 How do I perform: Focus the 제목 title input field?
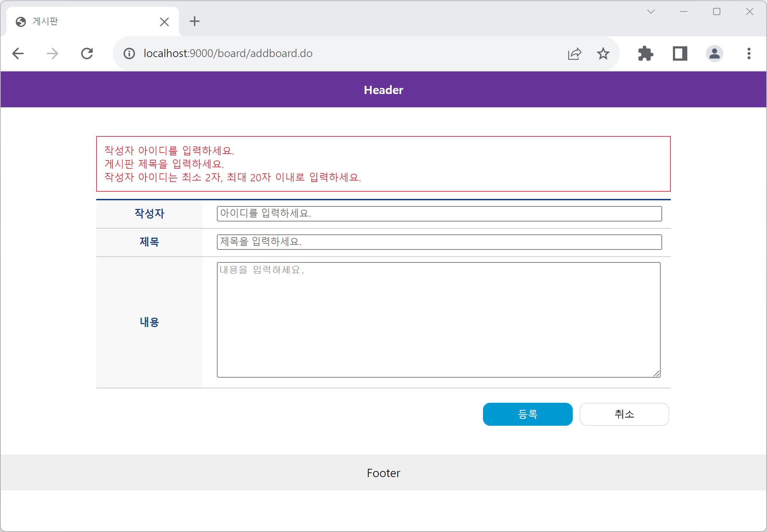pyautogui.click(x=439, y=242)
